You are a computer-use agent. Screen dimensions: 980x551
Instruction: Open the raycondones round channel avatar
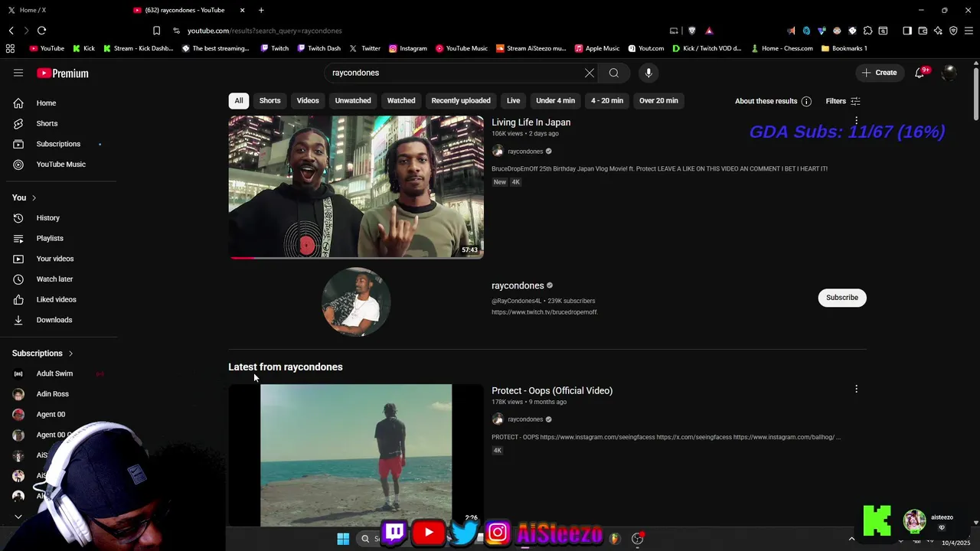pos(356,302)
